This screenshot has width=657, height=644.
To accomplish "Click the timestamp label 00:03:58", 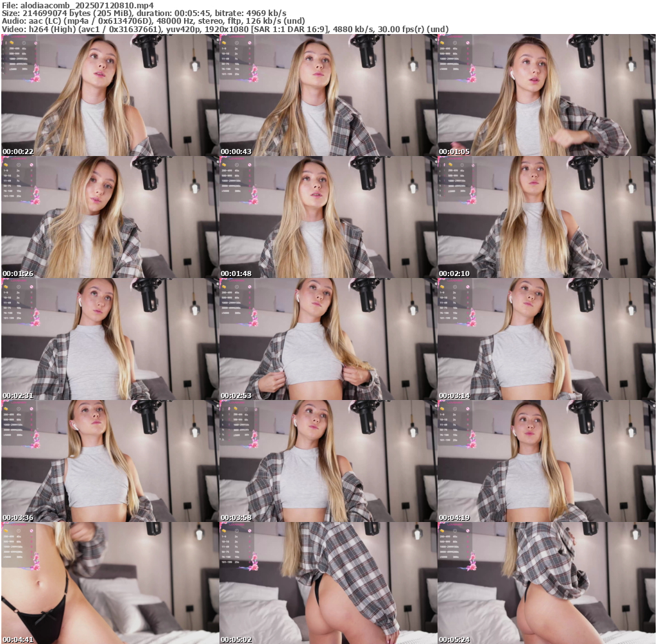I will [x=236, y=518].
